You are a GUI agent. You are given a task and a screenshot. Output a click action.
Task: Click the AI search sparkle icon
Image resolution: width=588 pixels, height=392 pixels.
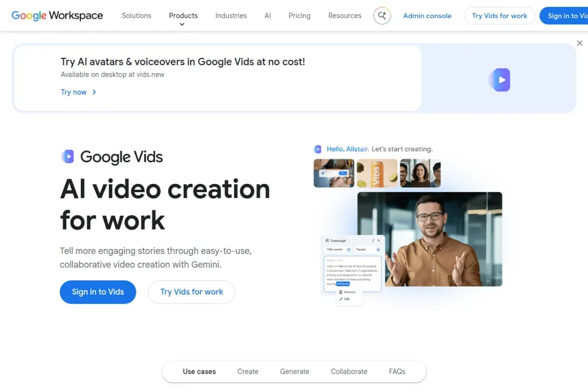pyautogui.click(x=382, y=16)
